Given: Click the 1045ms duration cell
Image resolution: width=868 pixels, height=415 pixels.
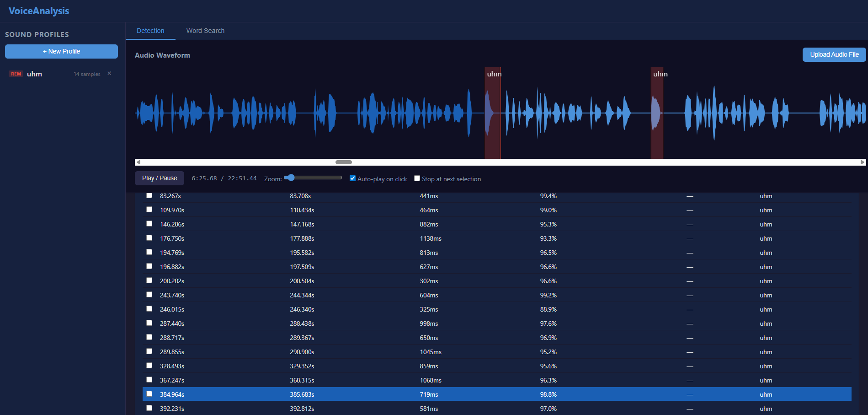Looking at the screenshot, I should [431, 352].
